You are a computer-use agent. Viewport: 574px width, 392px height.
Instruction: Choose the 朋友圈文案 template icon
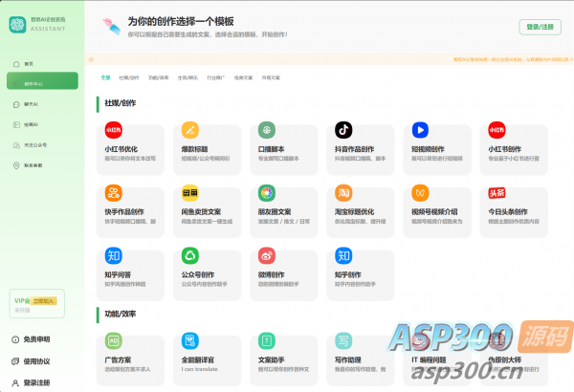pos(267,193)
